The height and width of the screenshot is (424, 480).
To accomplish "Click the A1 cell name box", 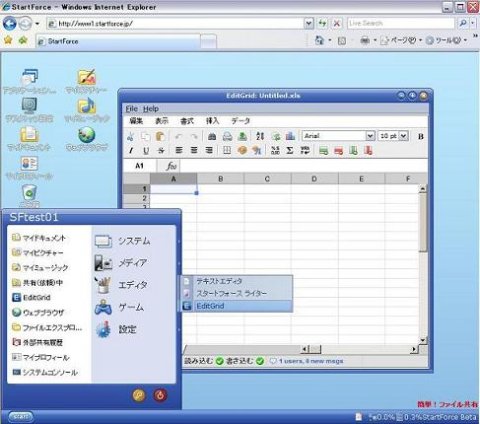I will pos(139,166).
